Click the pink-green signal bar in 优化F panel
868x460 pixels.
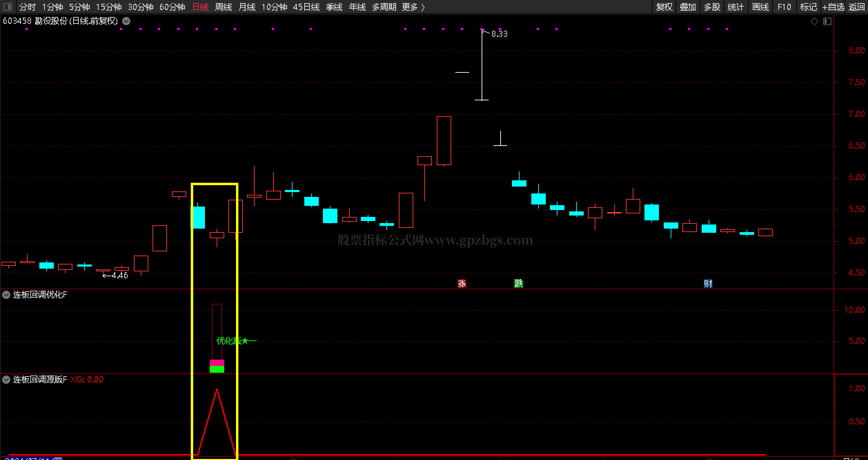coord(217,366)
